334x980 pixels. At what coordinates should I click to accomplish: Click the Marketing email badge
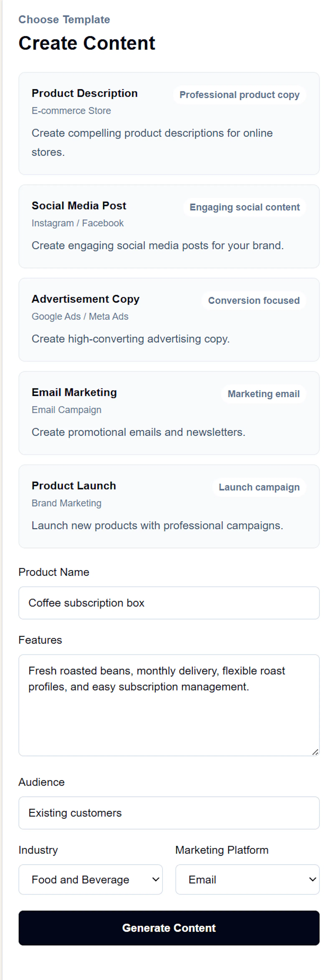click(264, 393)
